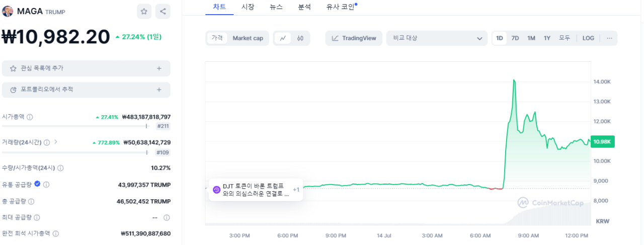Open the three-dot more chart options
This screenshot has height=245, width=644.
point(609,38)
